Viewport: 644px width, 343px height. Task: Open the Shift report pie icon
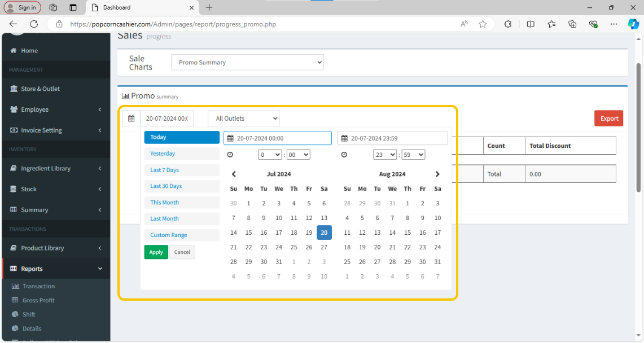[15, 314]
